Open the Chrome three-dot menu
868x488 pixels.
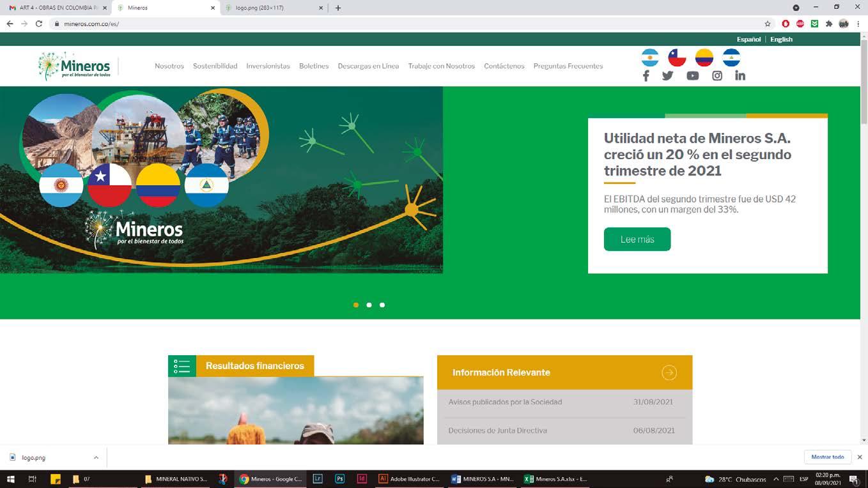tap(858, 24)
